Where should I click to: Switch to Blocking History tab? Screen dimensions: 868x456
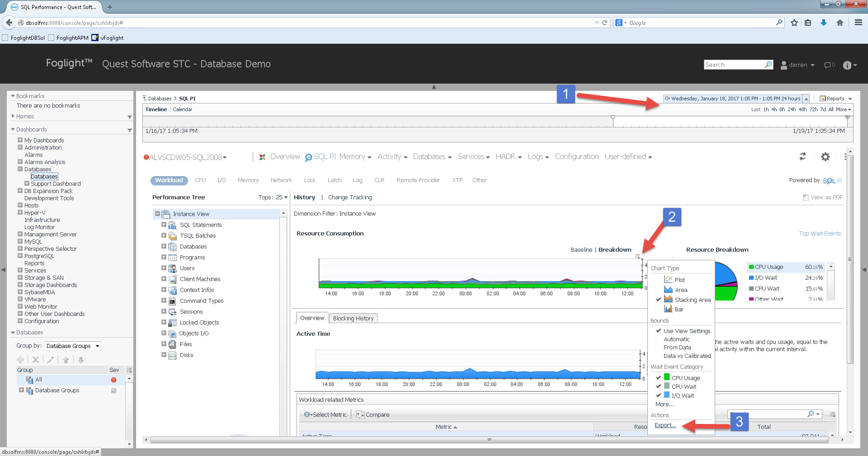pyautogui.click(x=353, y=318)
